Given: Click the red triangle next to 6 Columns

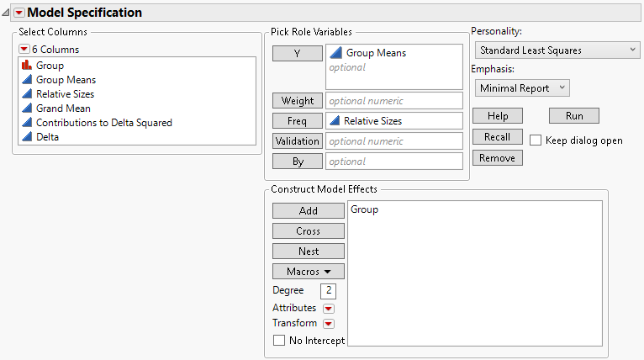Looking at the screenshot, I should (24, 49).
